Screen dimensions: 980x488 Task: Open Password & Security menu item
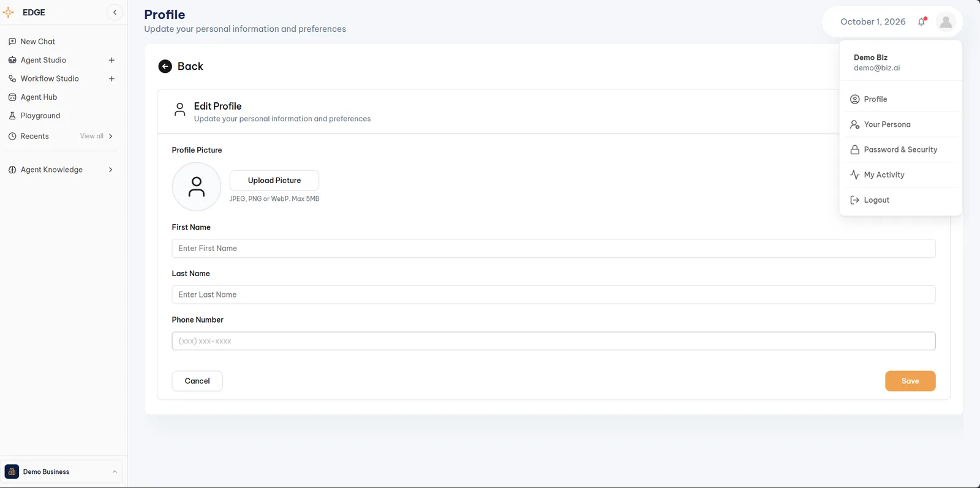pyautogui.click(x=900, y=149)
